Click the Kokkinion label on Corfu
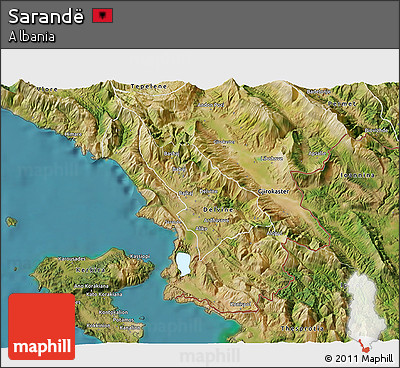 tap(97, 326)
